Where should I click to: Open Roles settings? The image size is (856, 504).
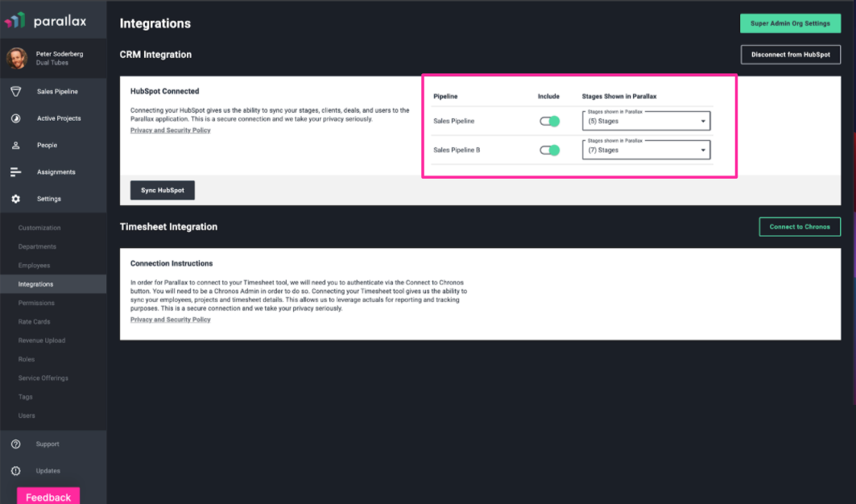27,359
